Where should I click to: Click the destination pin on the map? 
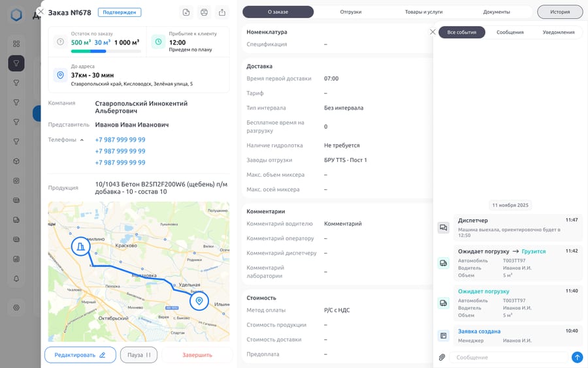click(x=199, y=301)
